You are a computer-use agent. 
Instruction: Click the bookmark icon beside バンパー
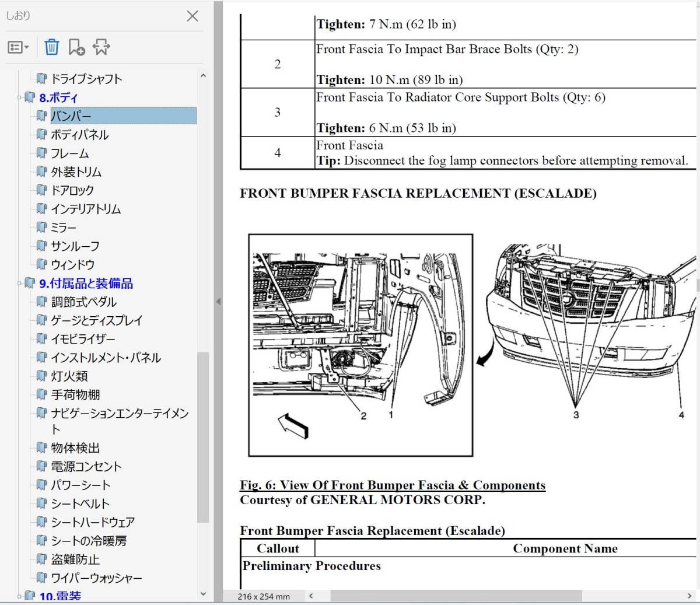(41, 116)
